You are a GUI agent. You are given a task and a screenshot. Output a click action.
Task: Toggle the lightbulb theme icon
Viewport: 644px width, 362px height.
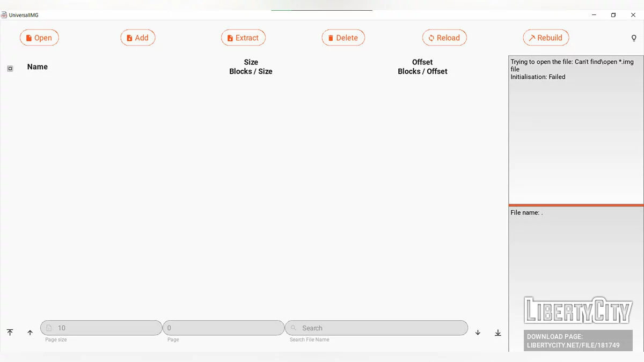pyautogui.click(x=634, y=38)
